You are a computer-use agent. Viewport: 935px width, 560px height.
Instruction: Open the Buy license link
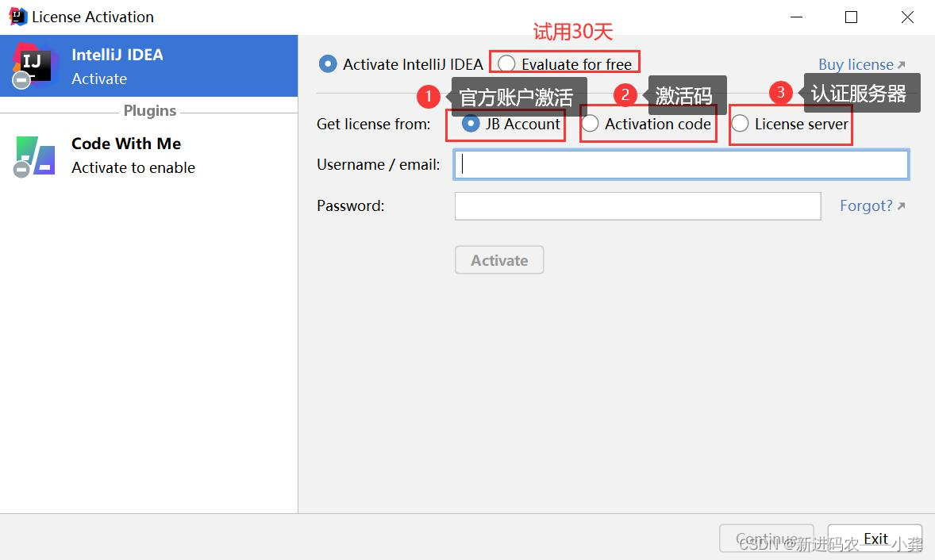point(862,64)
